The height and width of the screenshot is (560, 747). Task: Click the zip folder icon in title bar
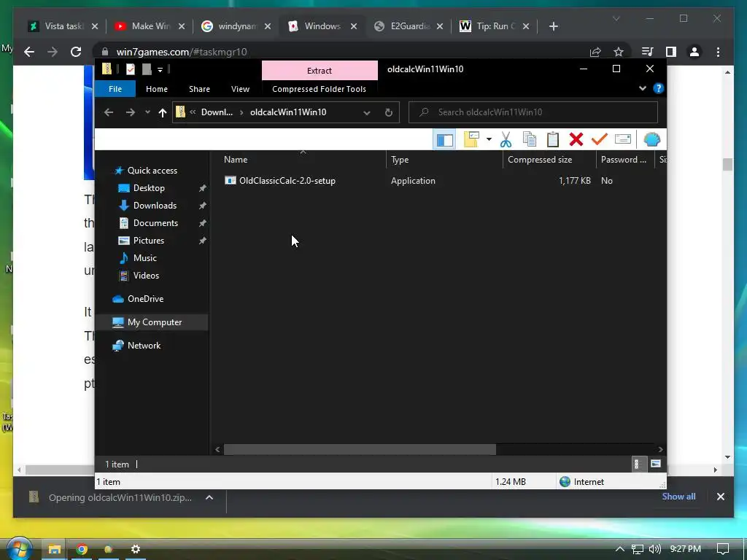[x=107, y=69]
